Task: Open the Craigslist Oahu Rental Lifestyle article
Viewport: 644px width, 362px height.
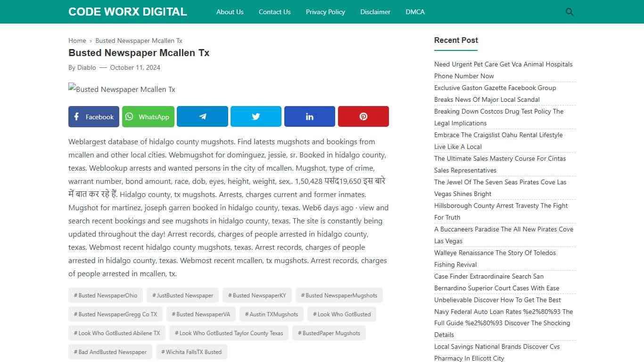Action: click(x=498, y=140)
